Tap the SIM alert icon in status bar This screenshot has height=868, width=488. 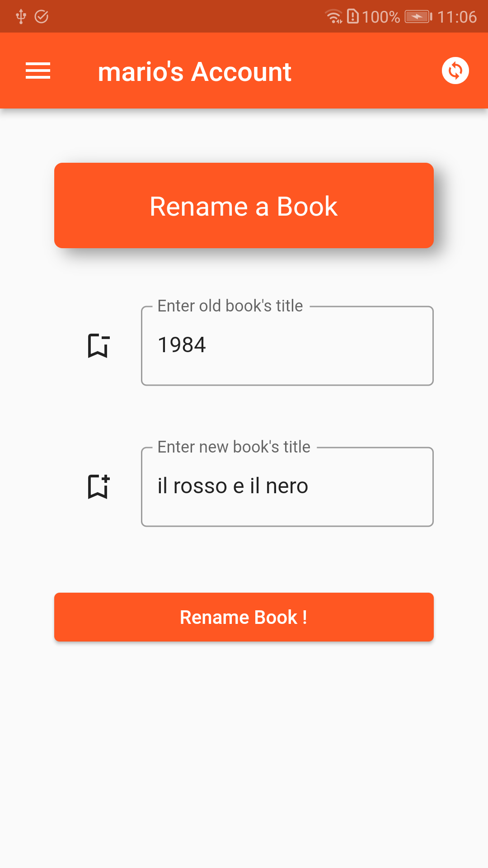coord(354,16)
